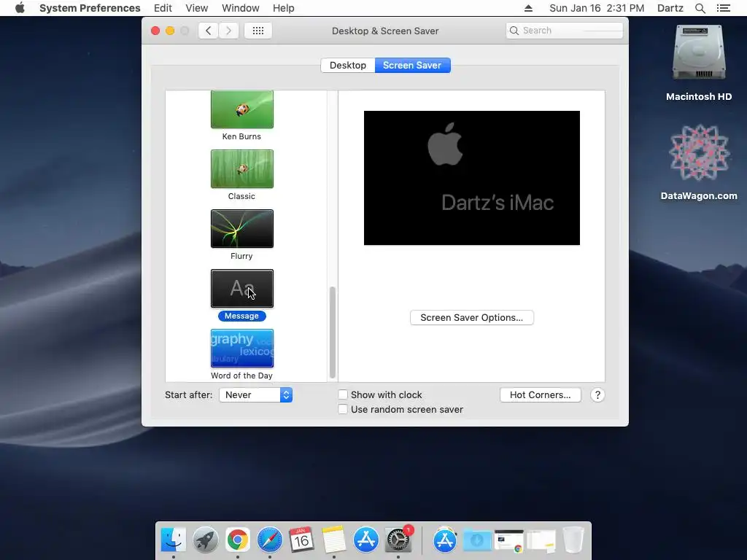The width and height of the screenshot is (747, 560).
Task: Click the eject icon in menu bar
Action: [528, 8]
